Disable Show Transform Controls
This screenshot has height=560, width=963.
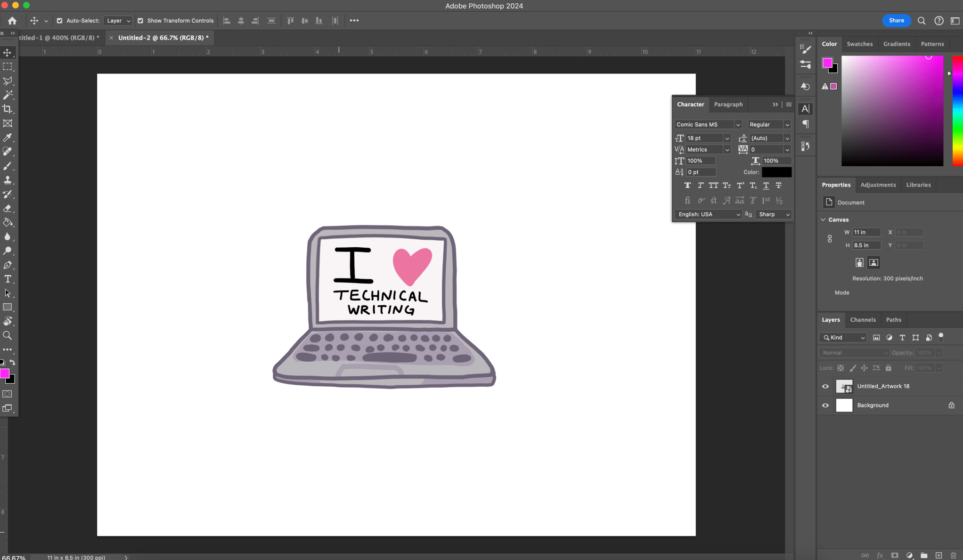click(x=140, y=20)
